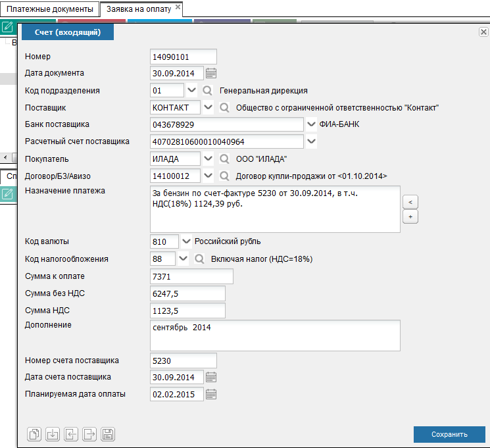Open calendar for Планируемая дата оплаты
This screenshot has height=448, width=490.
(211, 394)
